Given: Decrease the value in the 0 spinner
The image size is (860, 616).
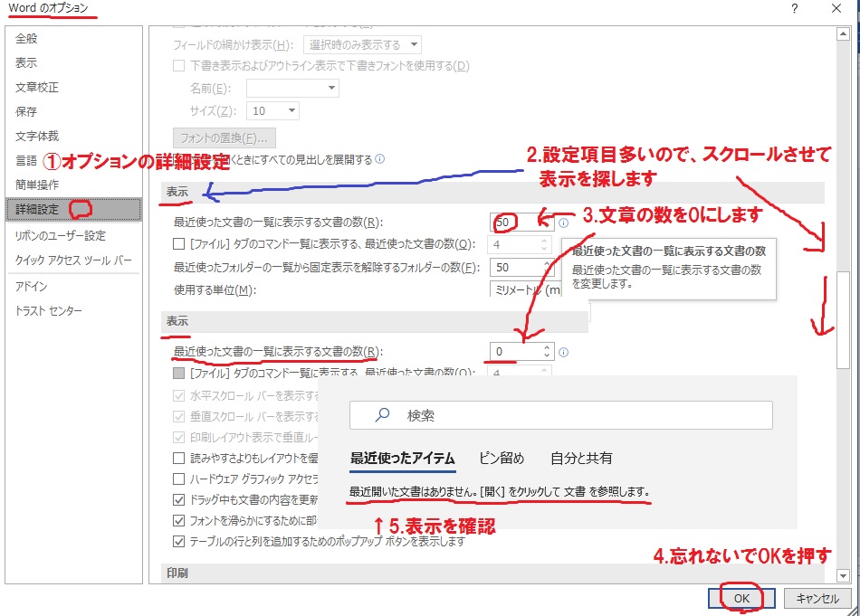Looking at the screenshot, I should pos(547,355).
